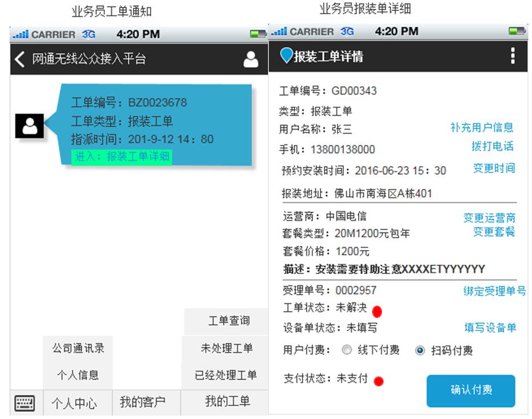Click the 变更运营商 link
Image resolution: width=532 pixels, height=419 pixels.
coord(489,217)
